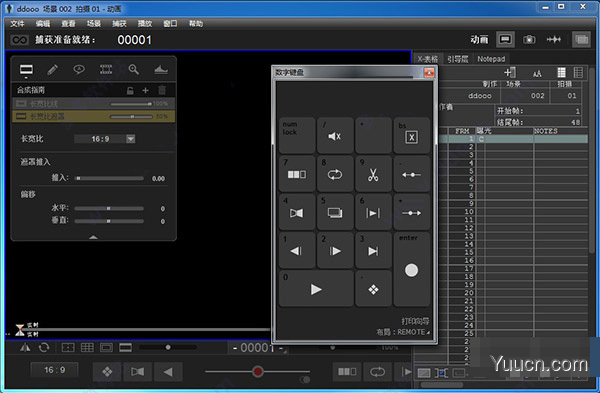The image size is (600, 393).
Task: Adjust the 水平 horizontal offset slider
Action: pos(109,209)
